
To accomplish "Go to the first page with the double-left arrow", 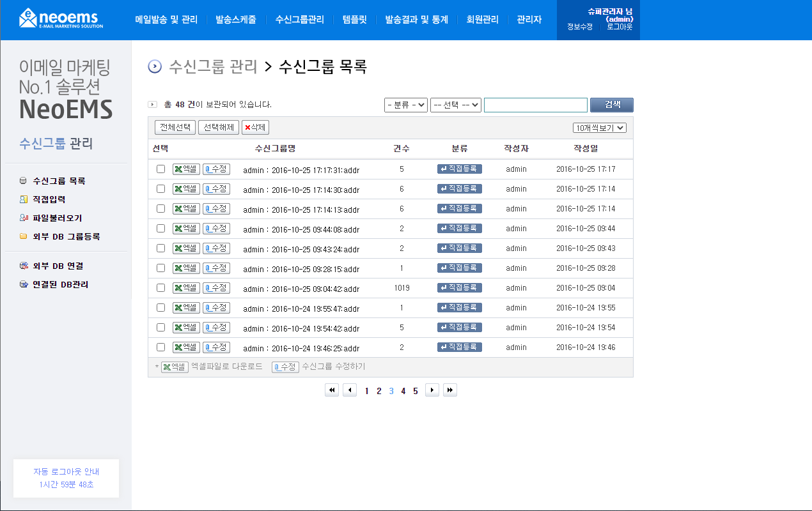I will tap(332, 390).
